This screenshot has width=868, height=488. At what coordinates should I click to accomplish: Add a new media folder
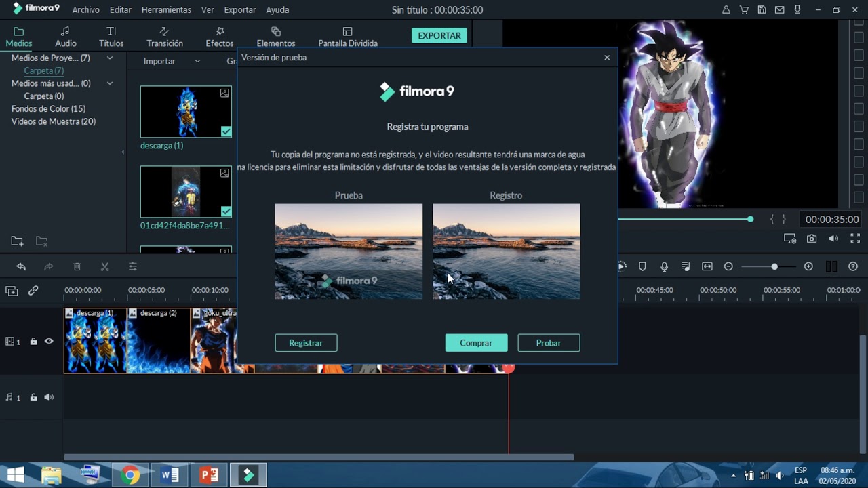coord(17,241)
